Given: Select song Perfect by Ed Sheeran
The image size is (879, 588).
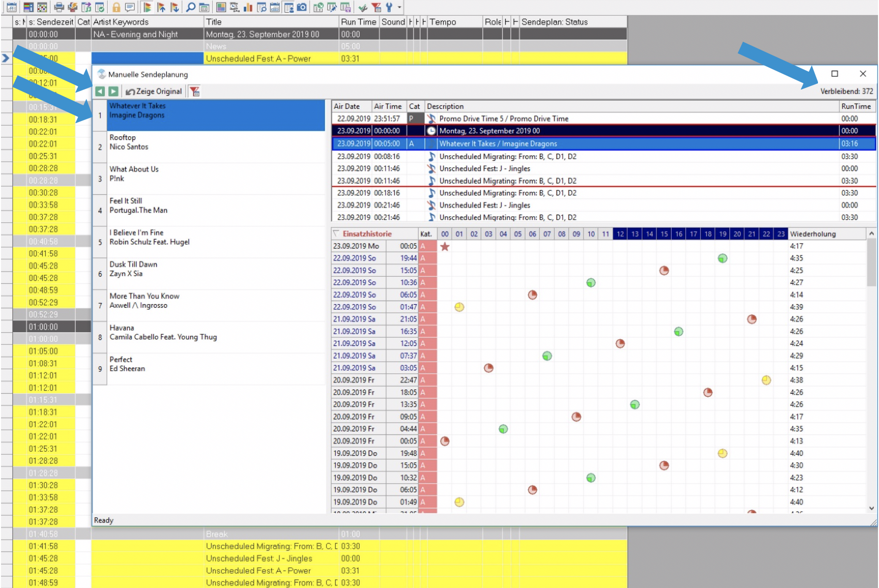Looking at the screenshot, I should 209,369.
